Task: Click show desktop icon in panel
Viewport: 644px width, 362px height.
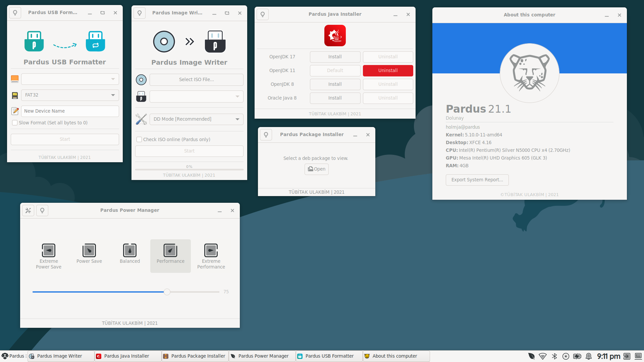Action: click(638, 356)
